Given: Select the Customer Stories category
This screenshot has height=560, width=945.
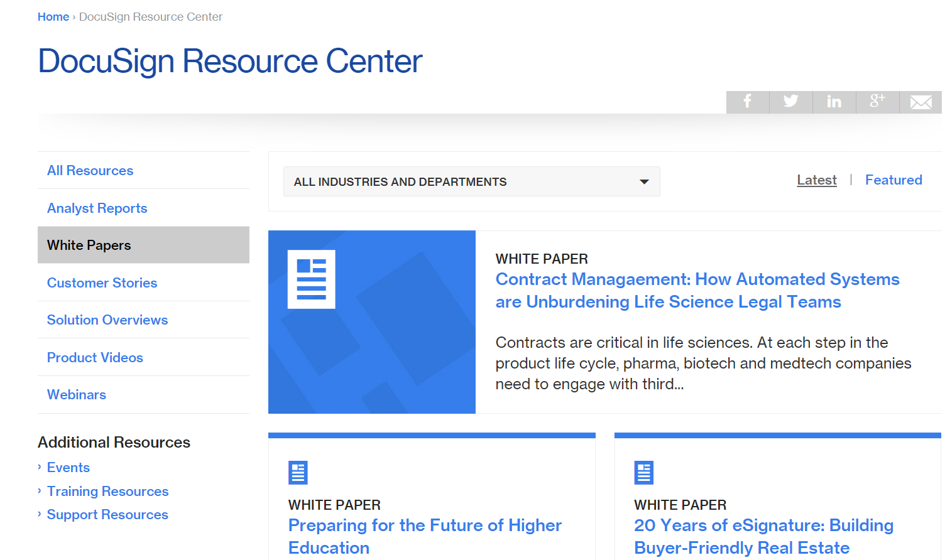Looking at the screenshot, I should click(x=102, y=283).
